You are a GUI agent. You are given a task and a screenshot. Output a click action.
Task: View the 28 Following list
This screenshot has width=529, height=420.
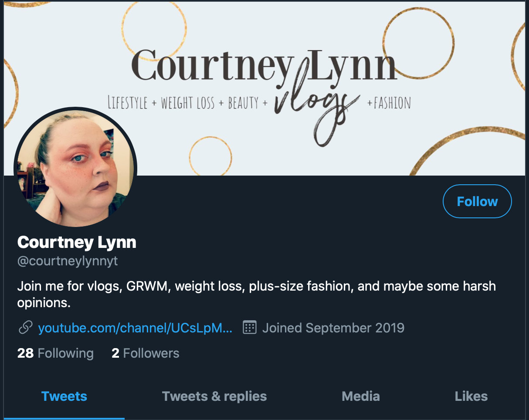pos(55,353)
